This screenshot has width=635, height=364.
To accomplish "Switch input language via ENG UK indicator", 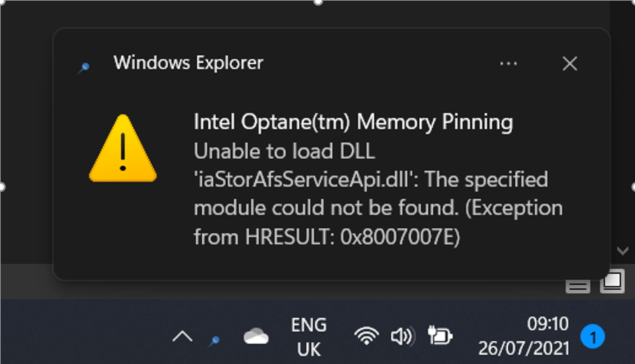I will coord(309,337).
